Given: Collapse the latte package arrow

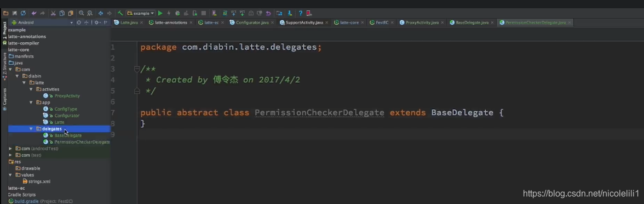Looking at the screenshot, I should coord(24,83).
